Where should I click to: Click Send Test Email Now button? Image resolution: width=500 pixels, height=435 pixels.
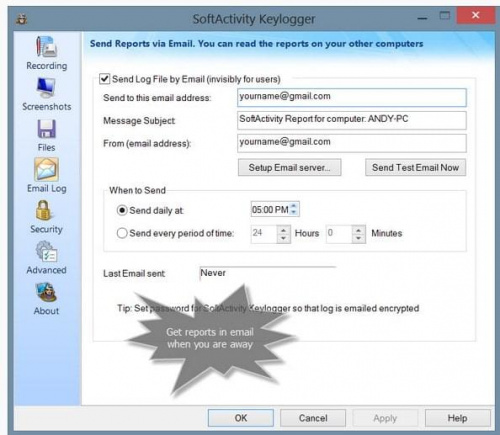coord(415,167)
